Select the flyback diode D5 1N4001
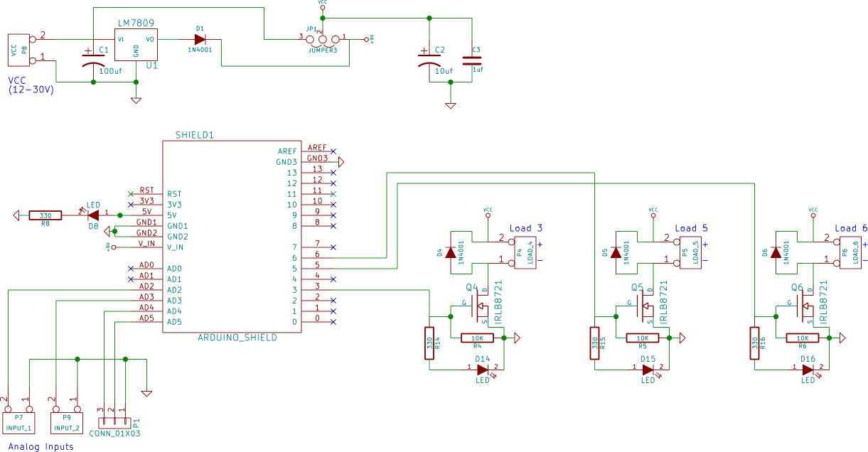Image resolution: width=868 pixels, height=452 pixels. (617, 254)
